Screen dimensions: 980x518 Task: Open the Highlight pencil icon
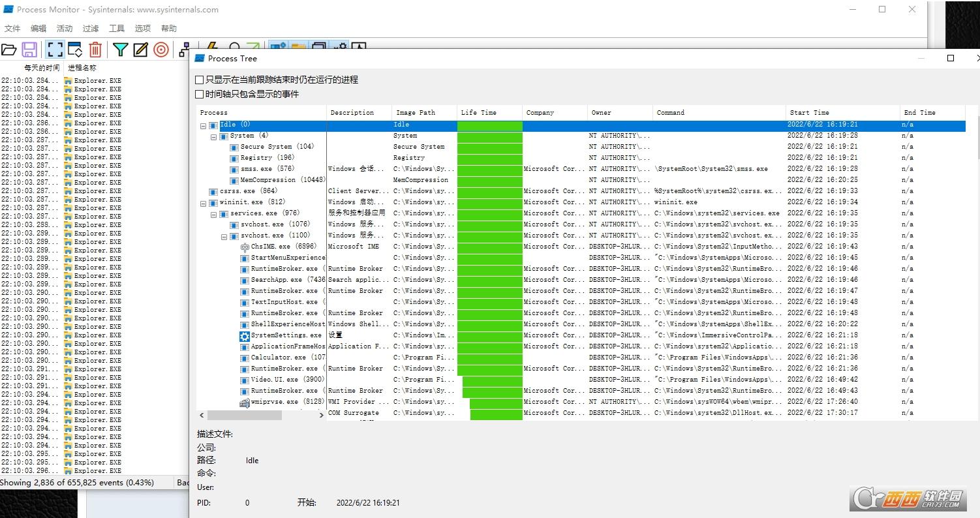coord(140,50)
